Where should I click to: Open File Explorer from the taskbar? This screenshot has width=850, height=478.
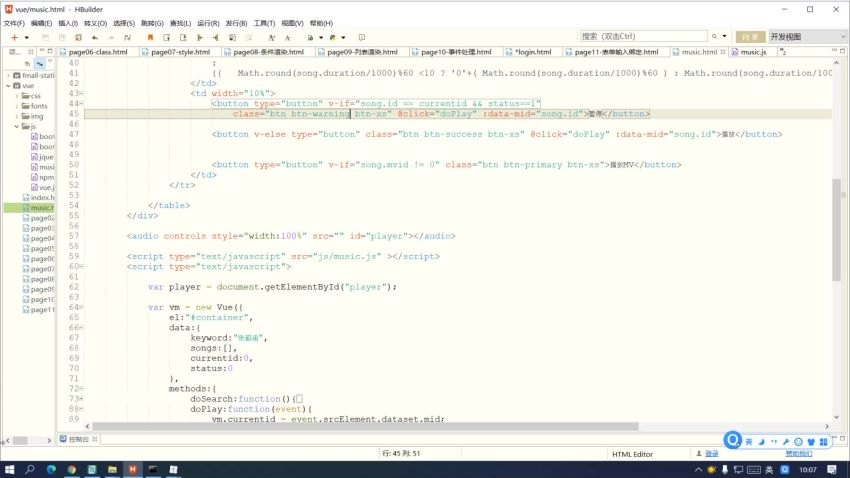point(112,469)
